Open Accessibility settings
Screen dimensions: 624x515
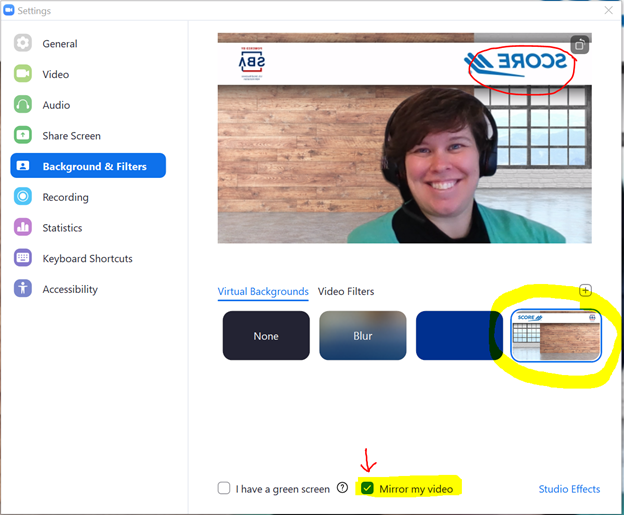(x=88, y=288)
